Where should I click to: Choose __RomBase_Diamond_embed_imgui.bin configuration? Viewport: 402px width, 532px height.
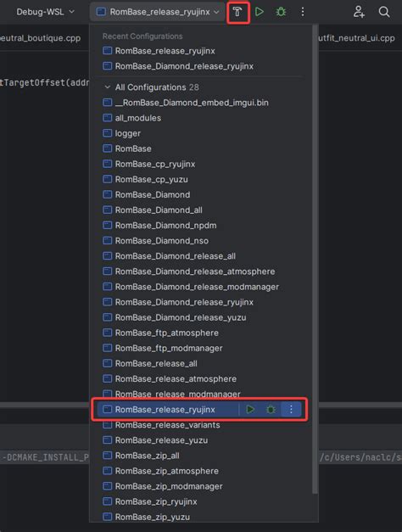click(x=200, y=103)
